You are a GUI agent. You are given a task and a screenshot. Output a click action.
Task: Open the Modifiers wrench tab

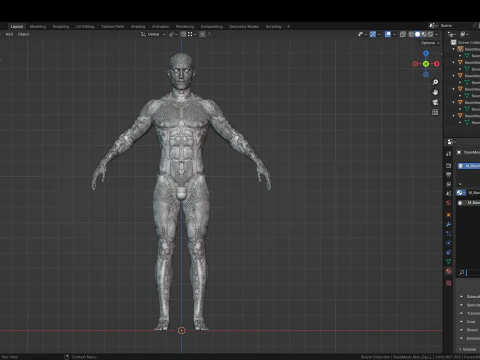[x=449, y=224]
